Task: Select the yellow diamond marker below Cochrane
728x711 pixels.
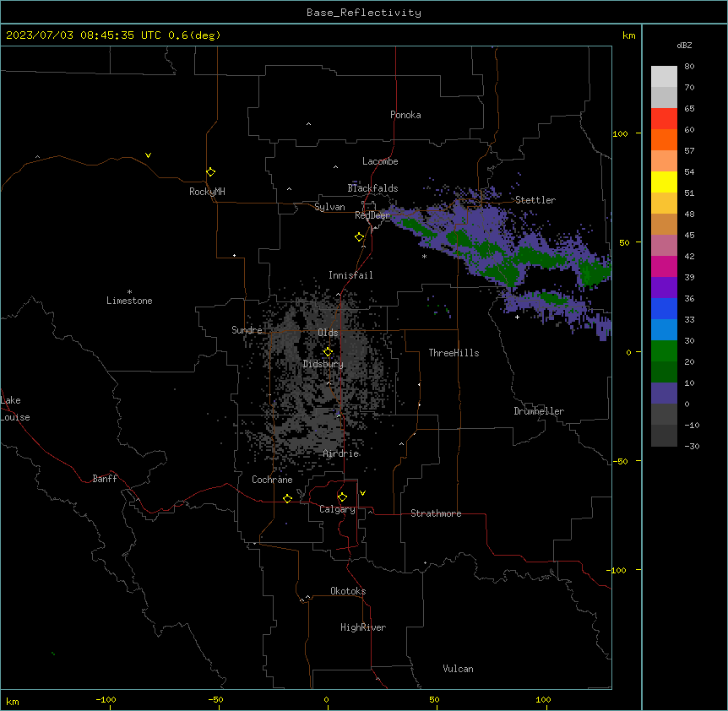Action: (287, 498)
